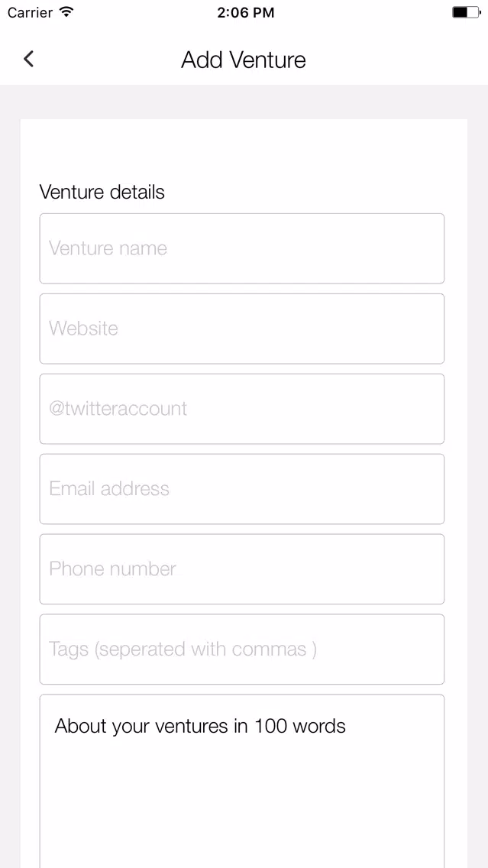Tap the battery indicator icon
Viewport: 488px width, 868px height.
(467, 12)
